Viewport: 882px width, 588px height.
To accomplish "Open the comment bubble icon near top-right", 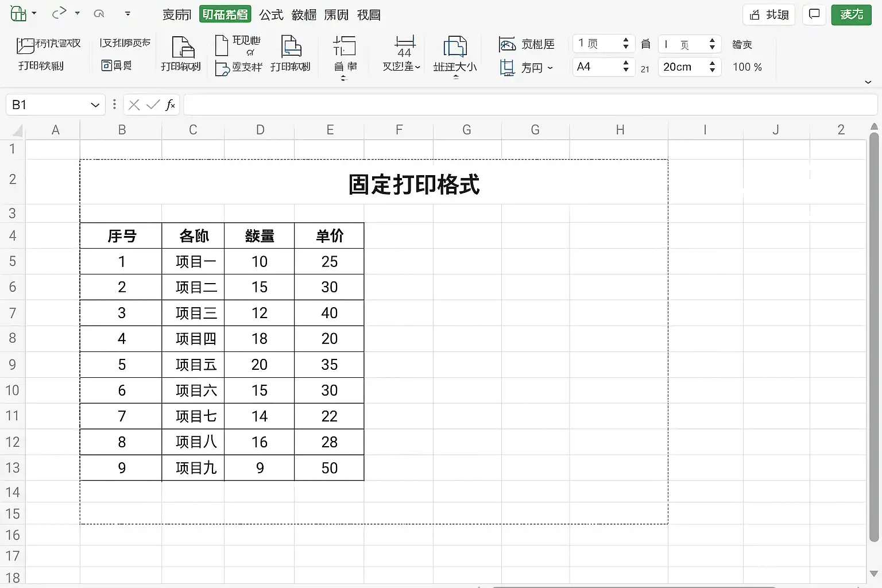I will point(814,14).
